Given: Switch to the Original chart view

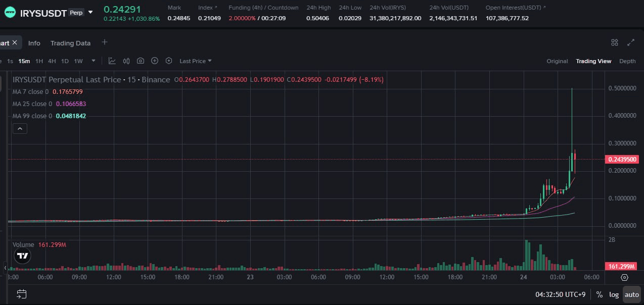Looking at the screenshot, I should point(557,61).
